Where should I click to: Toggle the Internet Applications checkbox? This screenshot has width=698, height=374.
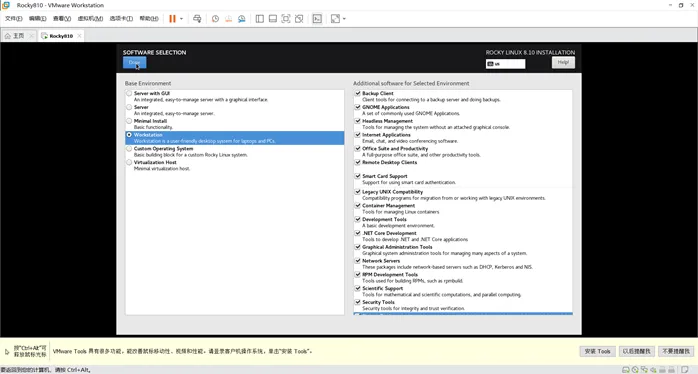coord(357,134)
